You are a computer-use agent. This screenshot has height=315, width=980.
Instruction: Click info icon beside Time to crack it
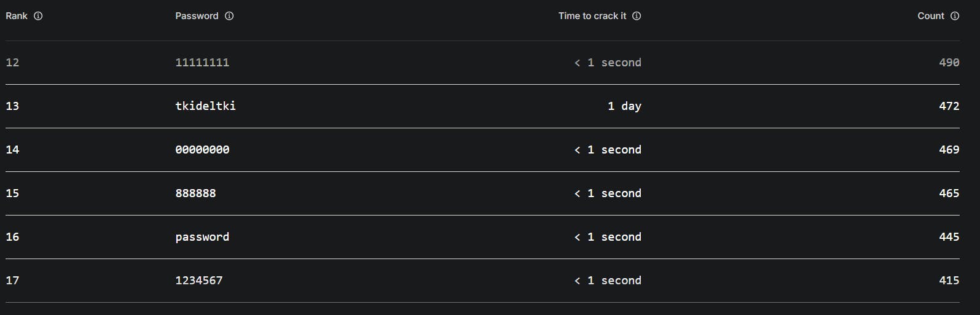tap(637, 16)
